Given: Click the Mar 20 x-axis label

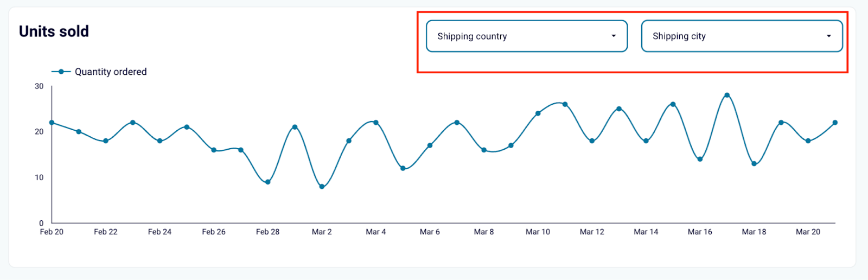Looking at the screenshot, I should pos(808,232).
